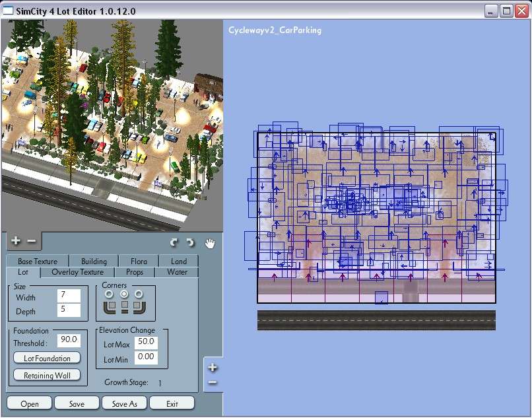Open the Building tab

[94, 261]
